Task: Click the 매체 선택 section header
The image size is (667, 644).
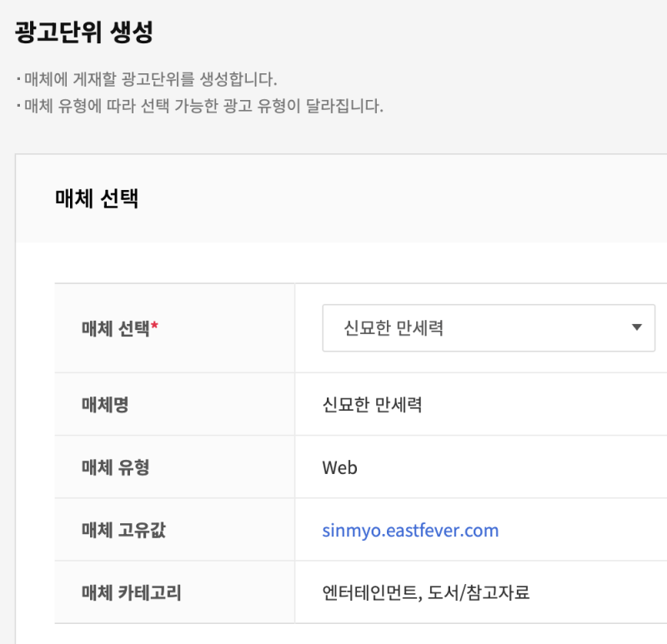Action: pos(97,198)
